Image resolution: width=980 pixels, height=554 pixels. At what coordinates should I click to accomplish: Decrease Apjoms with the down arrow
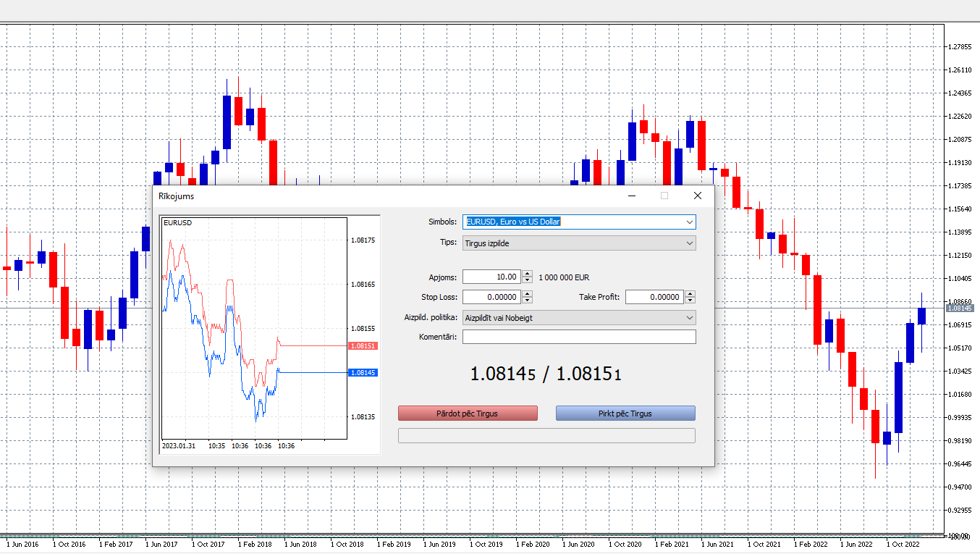tap(527, 280)
